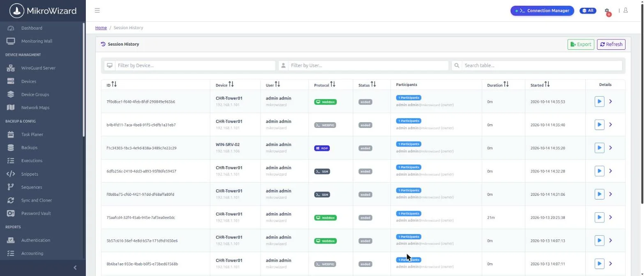Click the Executions list icon
Viewport: 644px width, 276px height.
point(11,161)
